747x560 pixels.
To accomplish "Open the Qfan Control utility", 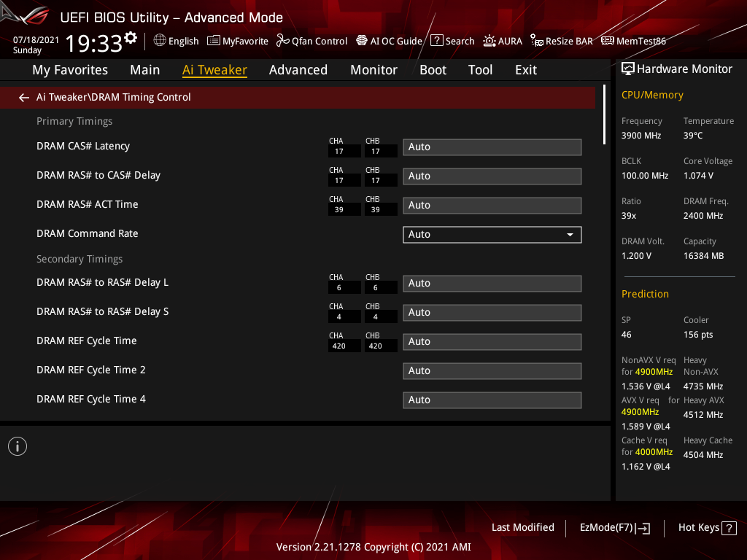I will [x=311, y=41].
